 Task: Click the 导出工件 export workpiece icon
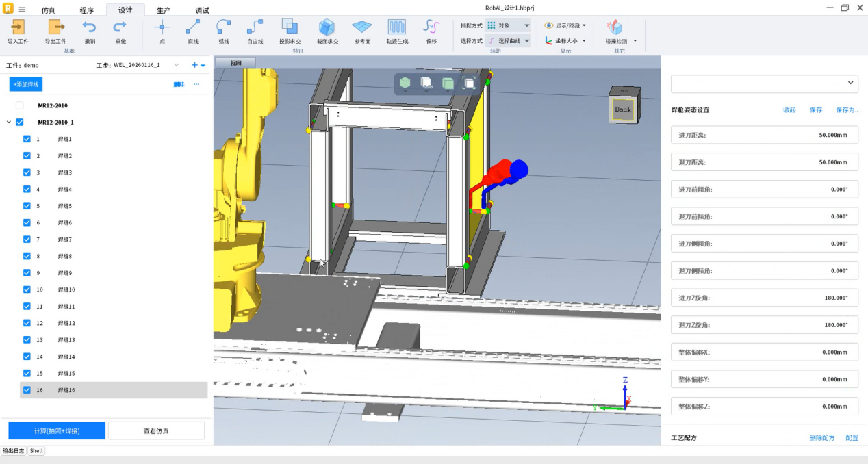(55, 27)
